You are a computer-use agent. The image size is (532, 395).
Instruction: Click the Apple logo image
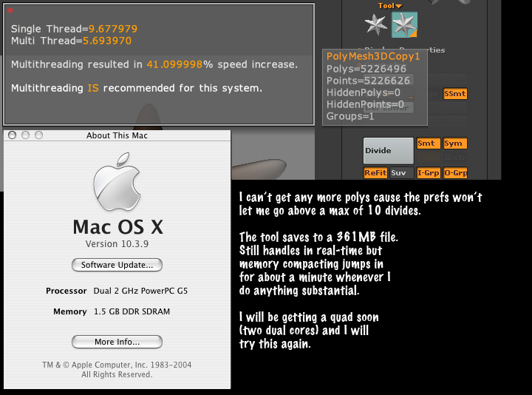[x=117, y=182]
